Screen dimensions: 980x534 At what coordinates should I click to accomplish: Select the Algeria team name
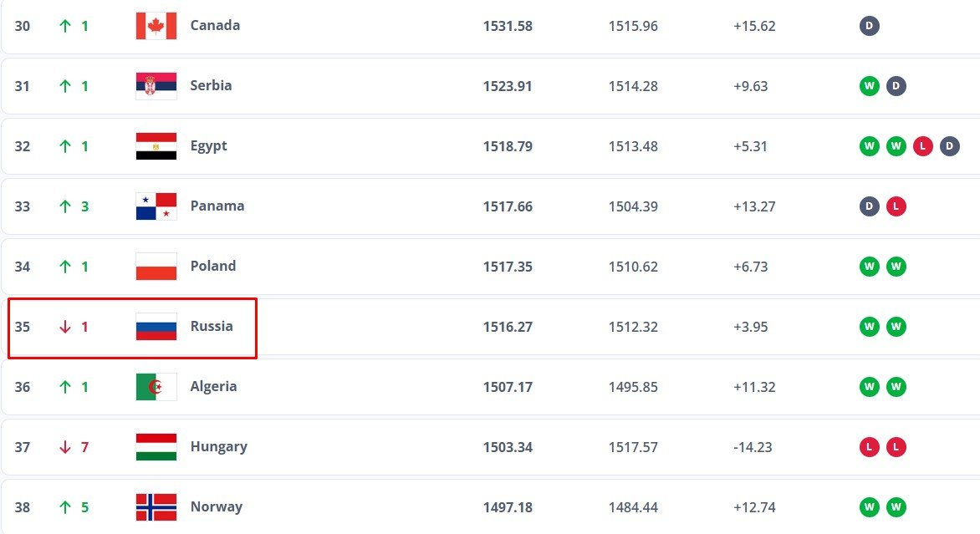[213, 386]
